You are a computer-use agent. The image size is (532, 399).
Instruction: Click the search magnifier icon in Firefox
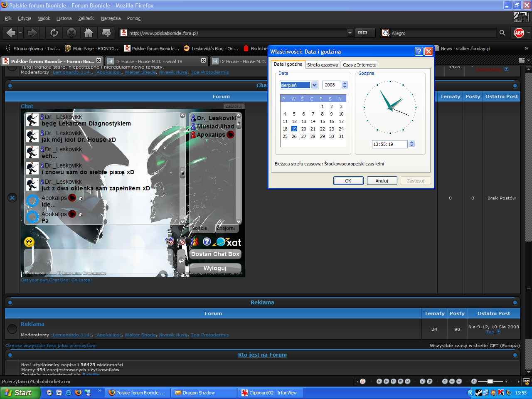(502, 33)
